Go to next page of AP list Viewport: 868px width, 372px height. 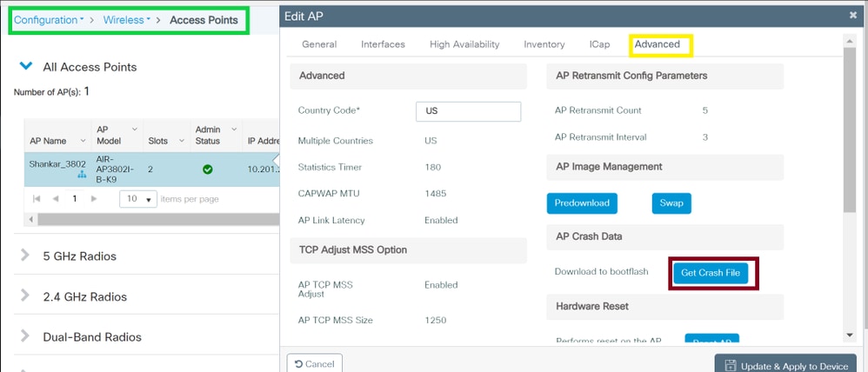[94, 199]
